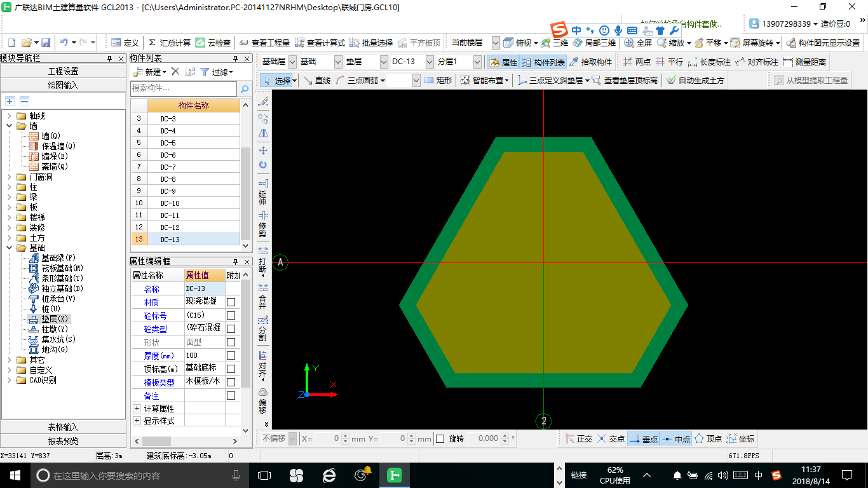The height and width of the screenshot is (488, 868).
Task: Toggle 正交 orthogonal snap mode
Action: click(x=578, y=438)
